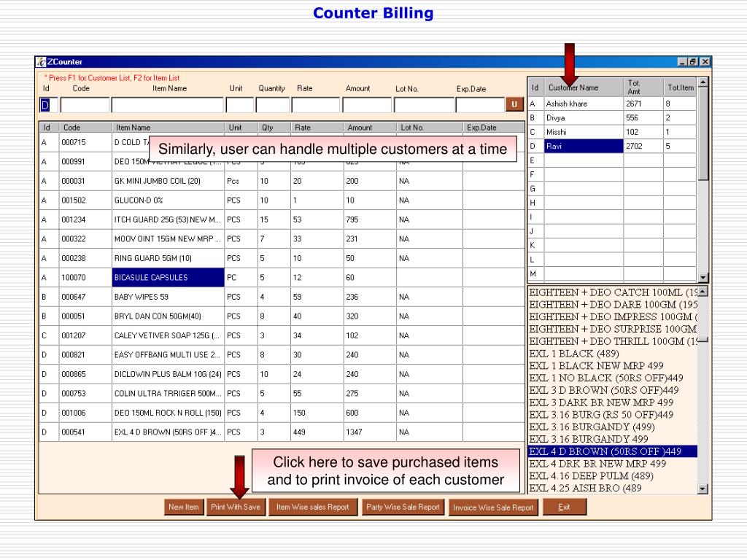Screen dimensions: 747x560
Task: Click item code 000715 cell
Action: [x=85, y=142]
